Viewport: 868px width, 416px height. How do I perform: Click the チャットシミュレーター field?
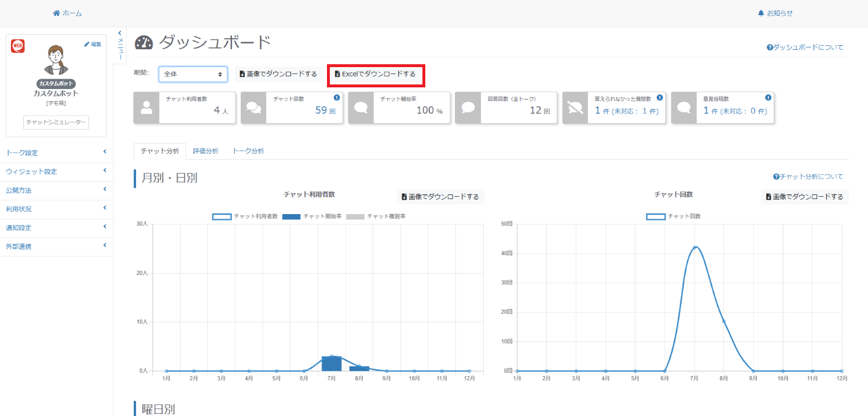[56, 123]
